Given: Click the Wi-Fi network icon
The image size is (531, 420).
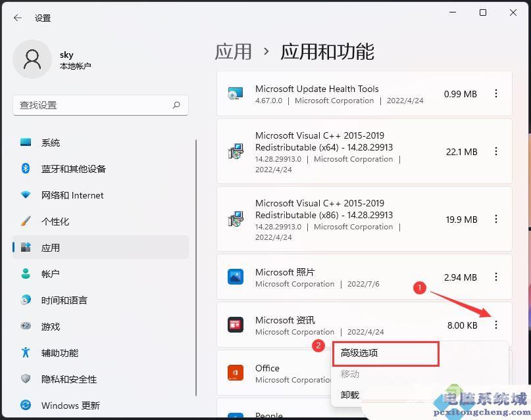Looking at the screenshot, I should (26, 195).
